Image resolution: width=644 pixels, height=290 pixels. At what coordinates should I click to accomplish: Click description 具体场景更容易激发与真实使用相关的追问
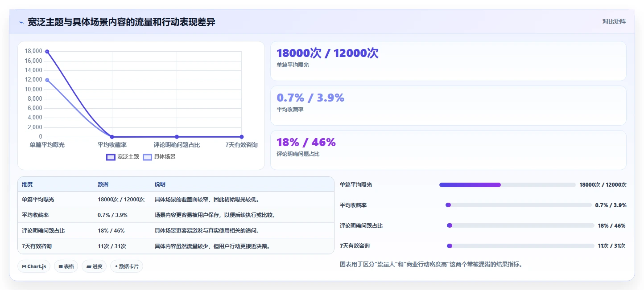tap(207, 231)
